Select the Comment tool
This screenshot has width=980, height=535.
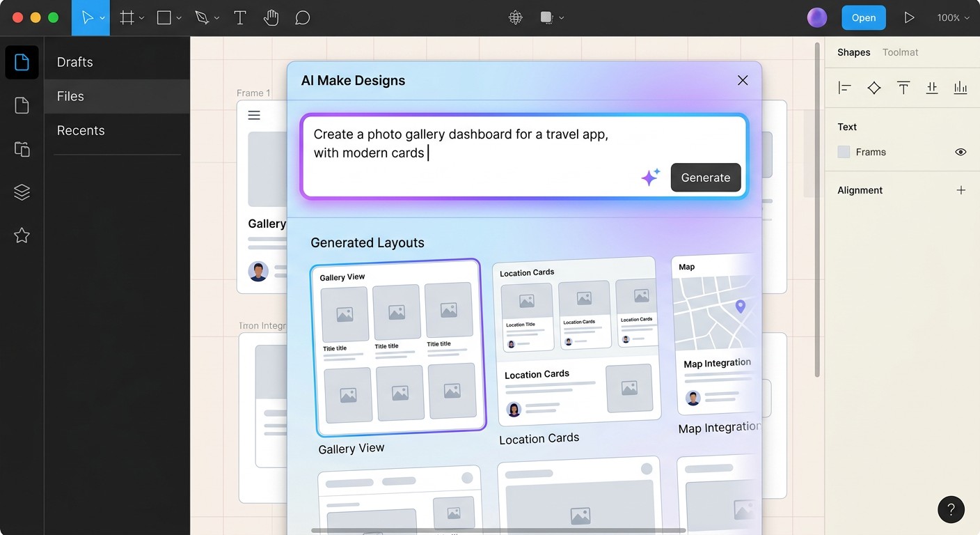click(302, 17)
